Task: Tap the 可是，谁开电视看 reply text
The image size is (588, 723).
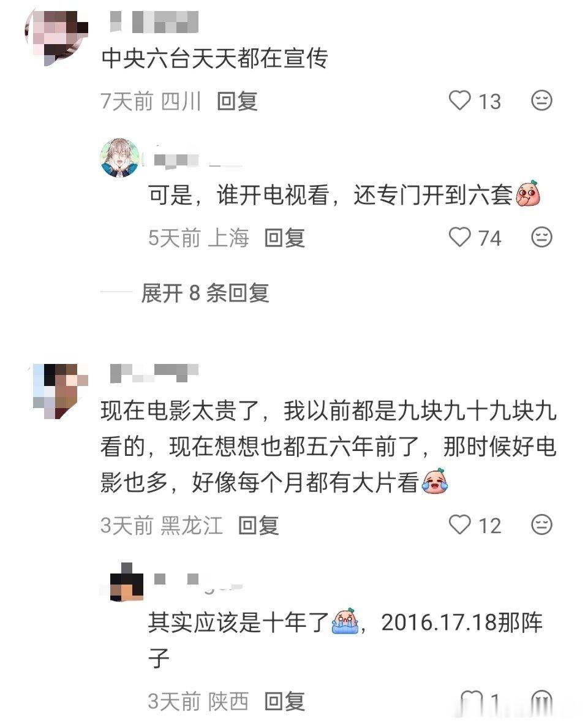Action: (344, 194)
